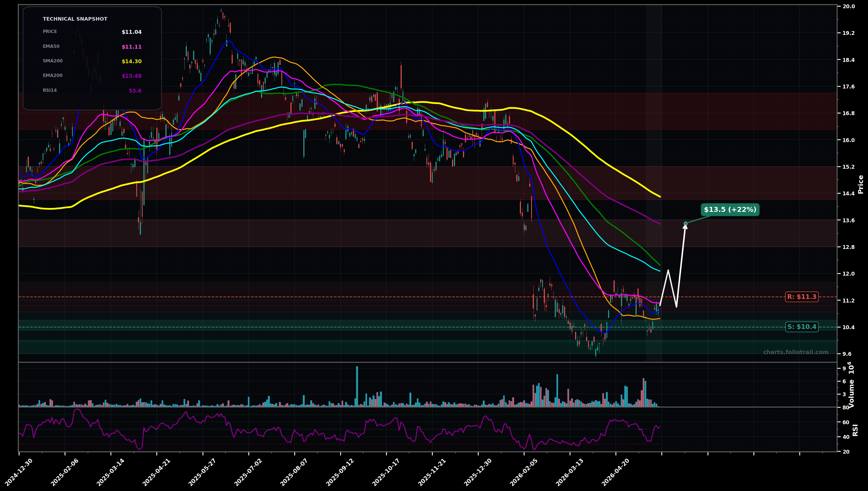Click the tallest volume bar of September 2025

[357, 387]
